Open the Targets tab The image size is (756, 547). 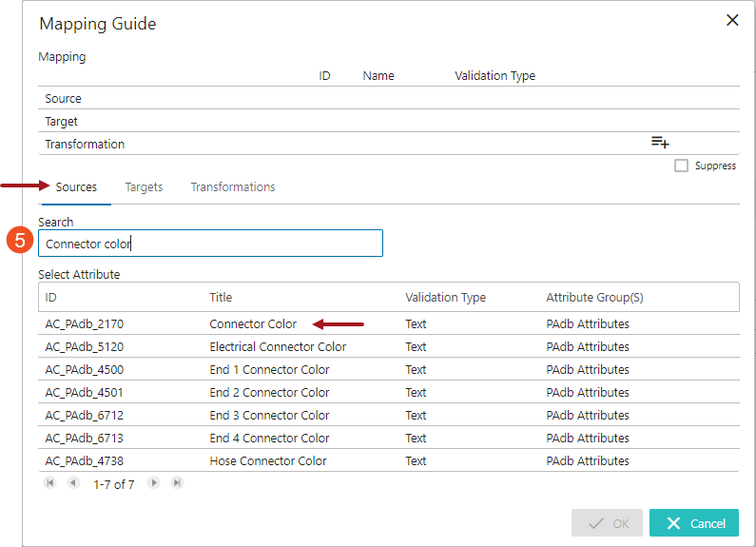[x=144, y=187]
